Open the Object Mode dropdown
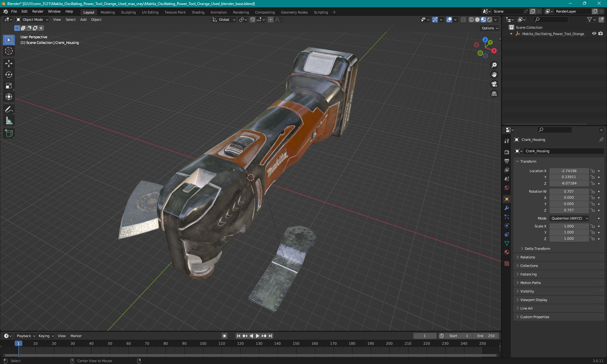Viewport: 607px width, 364px height. 32,20
